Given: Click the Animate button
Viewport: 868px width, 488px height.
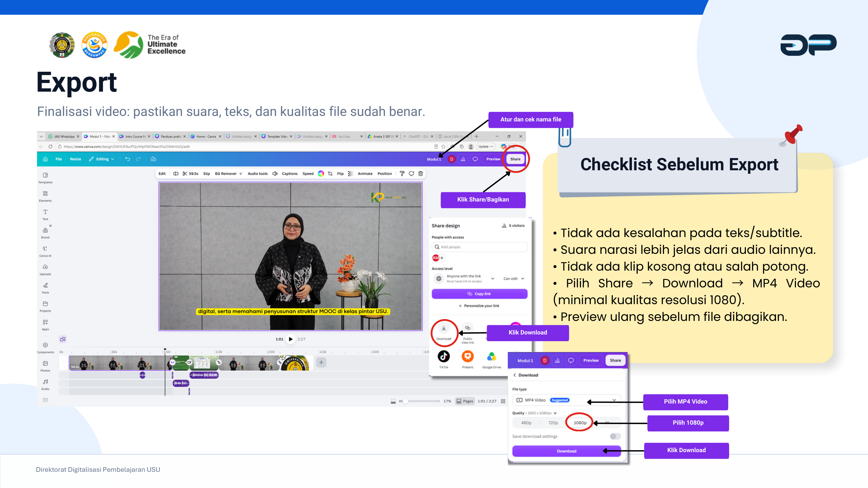Looking at the screenshot, I should point(365,174).
